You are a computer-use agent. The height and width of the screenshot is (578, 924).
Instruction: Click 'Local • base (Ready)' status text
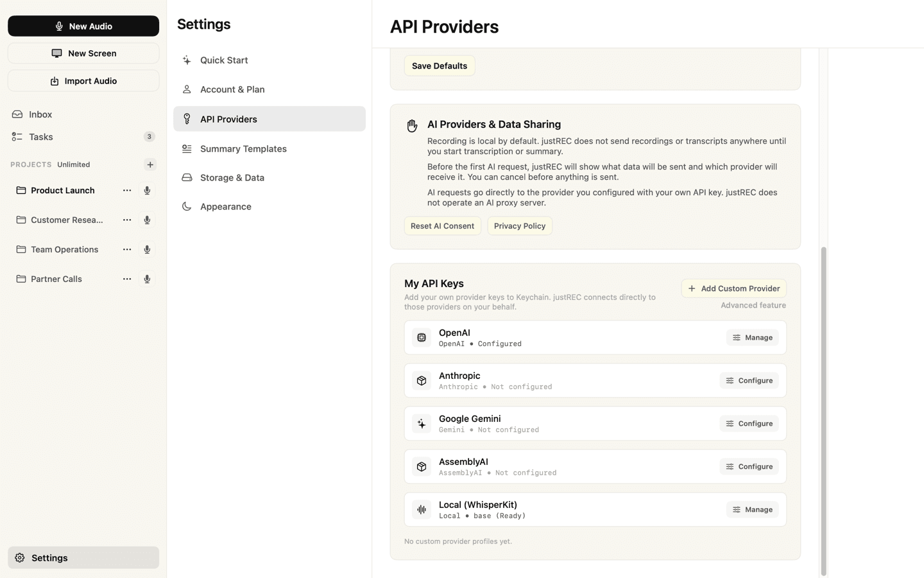482,516
